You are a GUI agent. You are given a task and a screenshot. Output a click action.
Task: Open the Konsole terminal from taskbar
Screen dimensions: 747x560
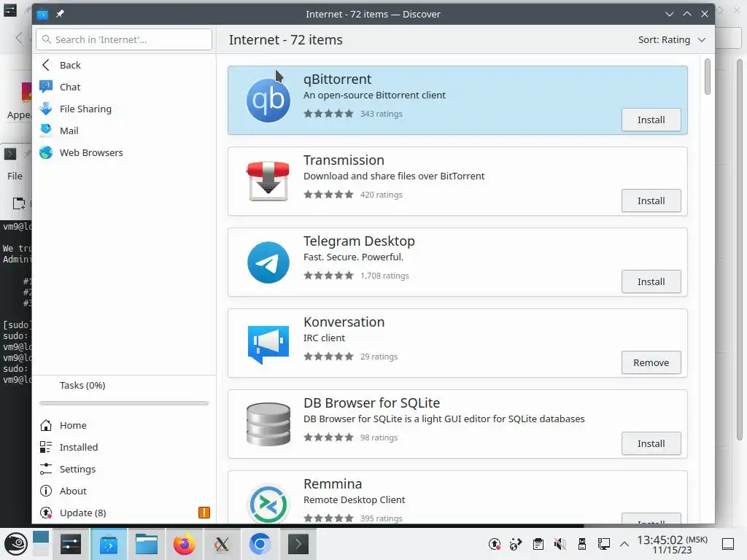[x=298, y=544]
